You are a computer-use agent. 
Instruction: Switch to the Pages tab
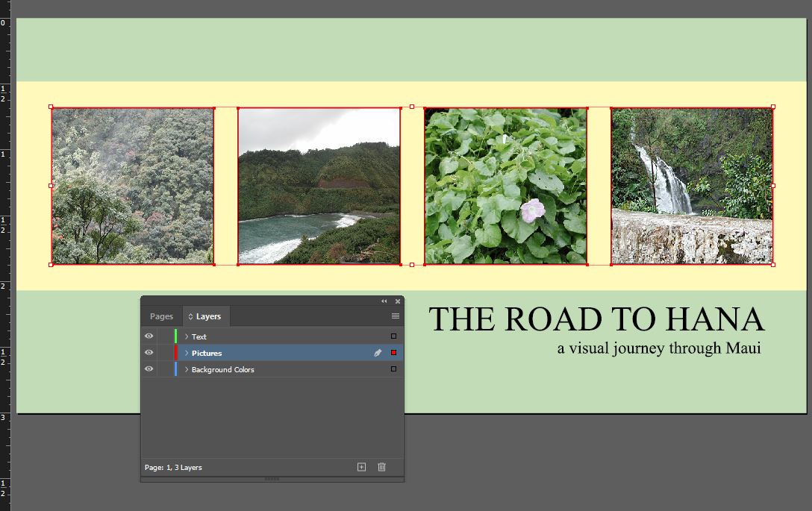[161, 316]
